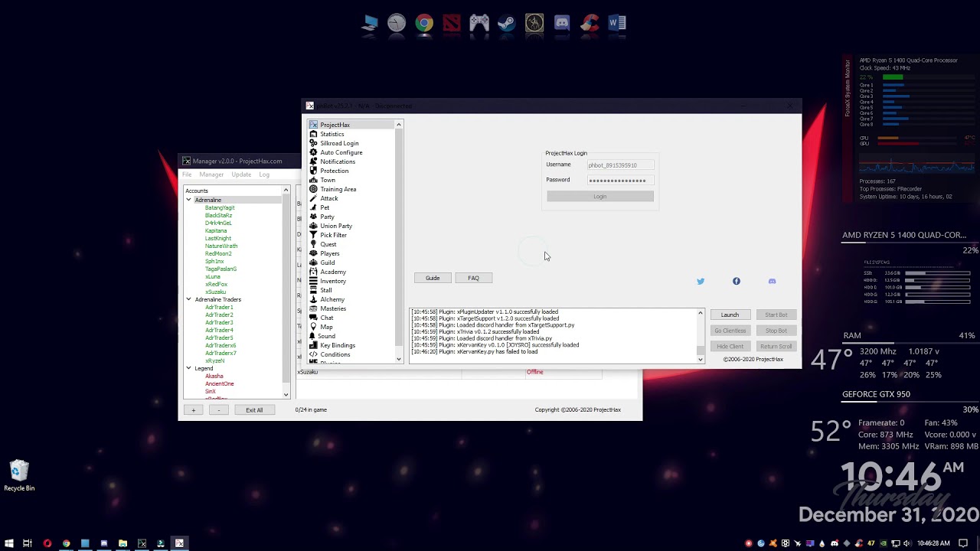Screen dimensions: 980x551
Task: Open Dota 2 from top dock
Action: tap(452, 24)
